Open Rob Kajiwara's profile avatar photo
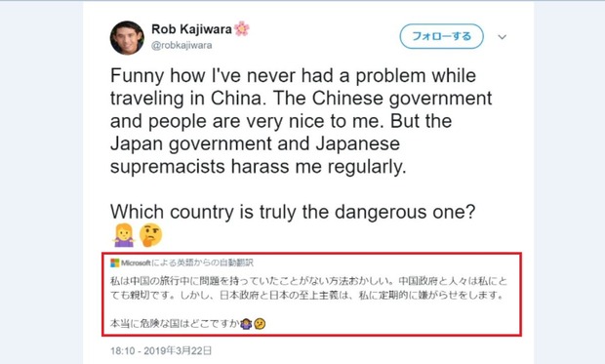 (127, 38)
